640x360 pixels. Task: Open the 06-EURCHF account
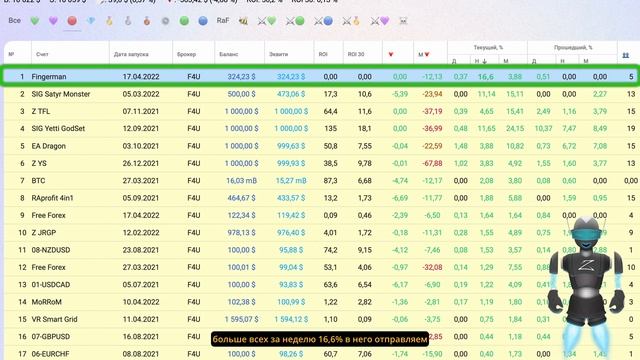click(x=51, y=354)
